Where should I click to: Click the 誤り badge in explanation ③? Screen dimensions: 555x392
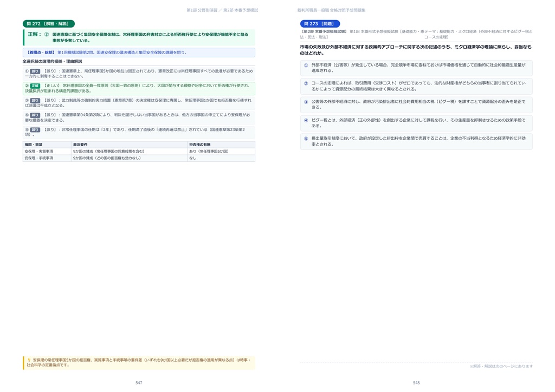click(35, 101)
